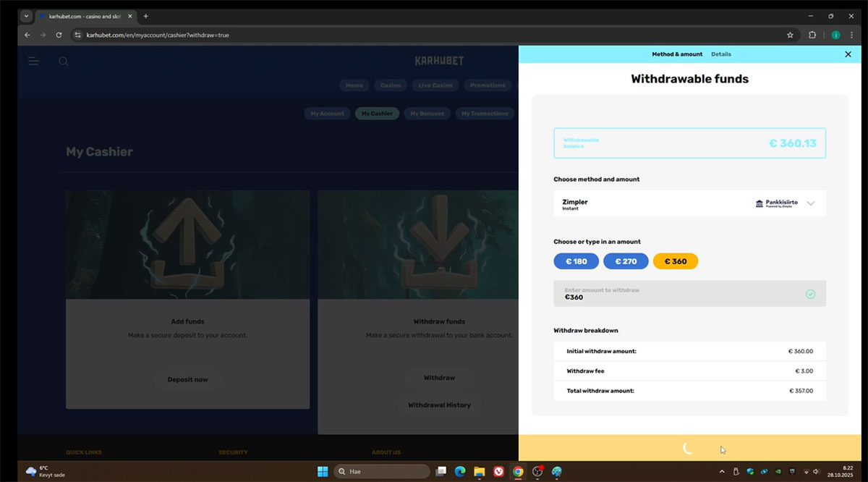Open File Explorer from the taskbar
The height and width of the screenshot is (482, 868).
coord(479,471)
